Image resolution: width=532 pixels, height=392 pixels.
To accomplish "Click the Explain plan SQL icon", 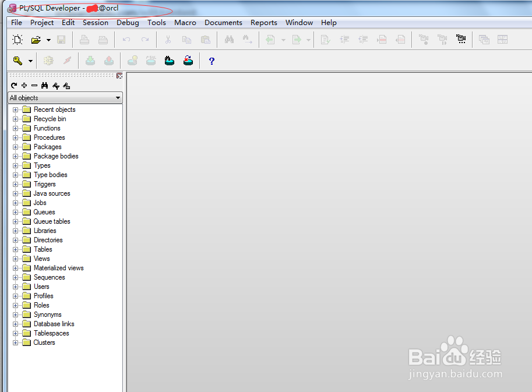I will pyautogui.click(x=151, y=61).
